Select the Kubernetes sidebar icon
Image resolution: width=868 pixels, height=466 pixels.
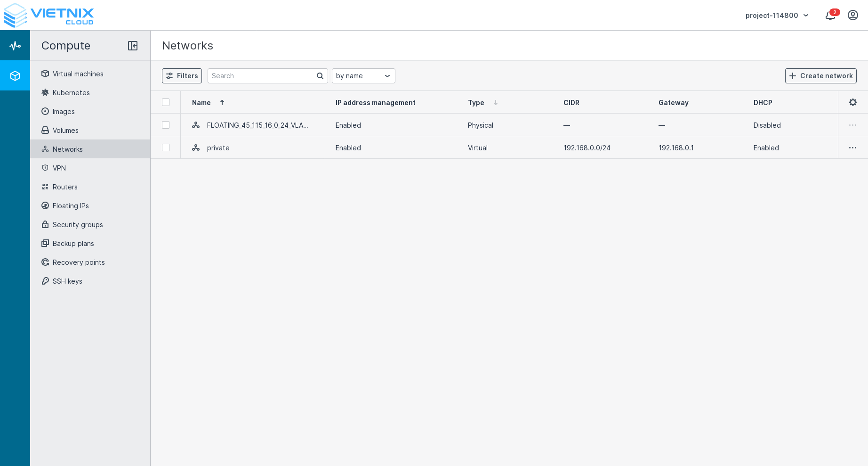tap(45, 93)
